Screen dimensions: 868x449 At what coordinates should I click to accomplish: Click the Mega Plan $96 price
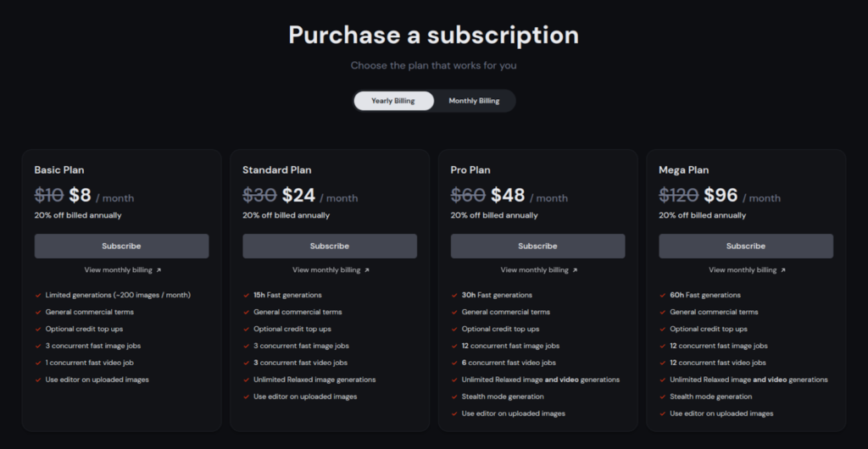pos(721,196)
